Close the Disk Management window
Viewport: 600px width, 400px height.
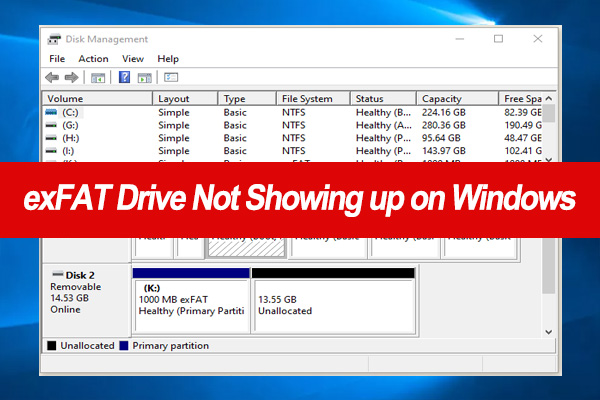(538, 39)
